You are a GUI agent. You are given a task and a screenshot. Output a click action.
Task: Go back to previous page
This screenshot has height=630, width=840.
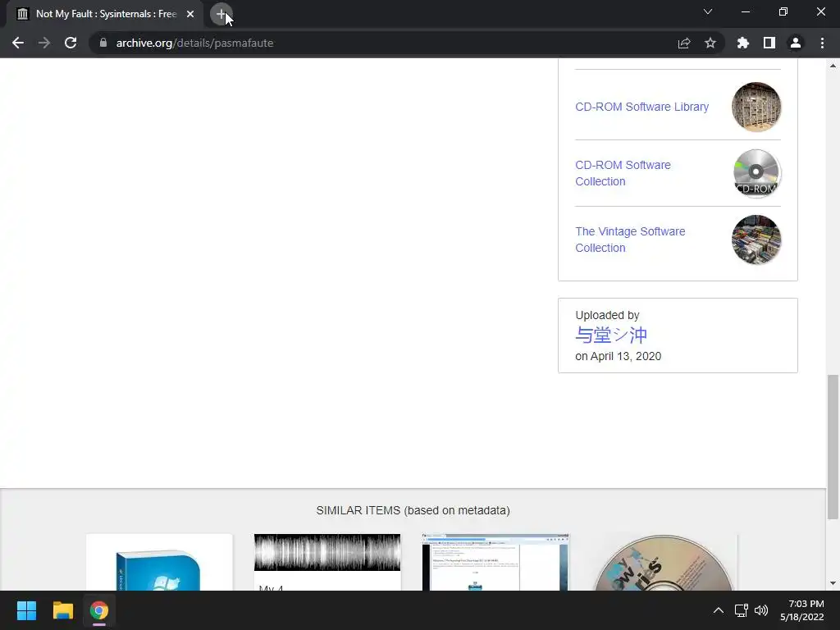click(x=18, y=43)
